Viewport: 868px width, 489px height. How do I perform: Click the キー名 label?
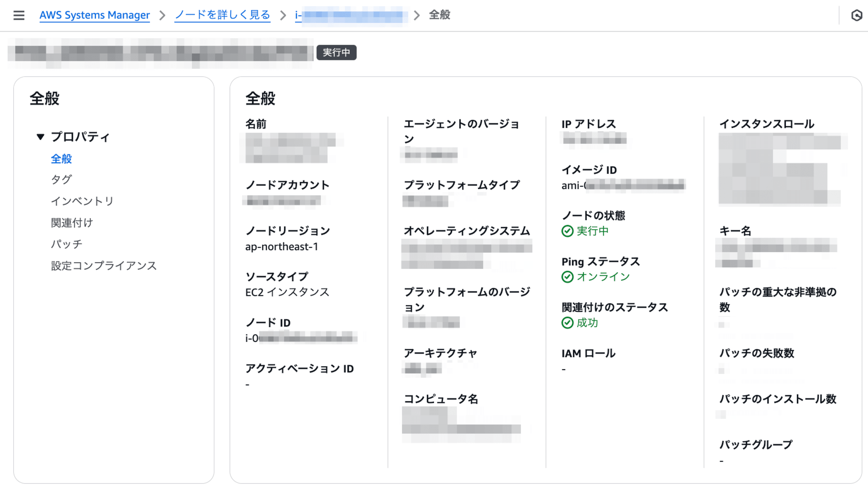(x=735, y=231)
